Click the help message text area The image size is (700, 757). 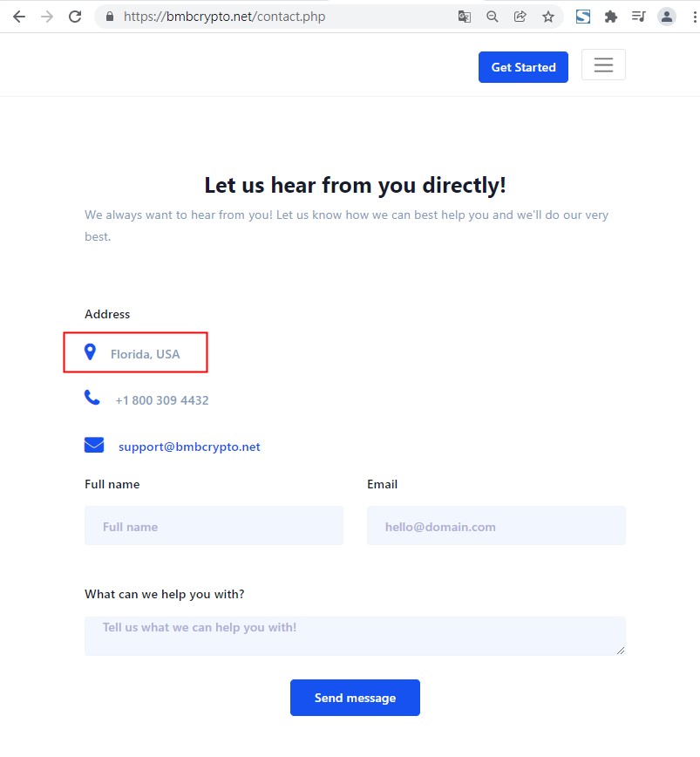point(355,636)
